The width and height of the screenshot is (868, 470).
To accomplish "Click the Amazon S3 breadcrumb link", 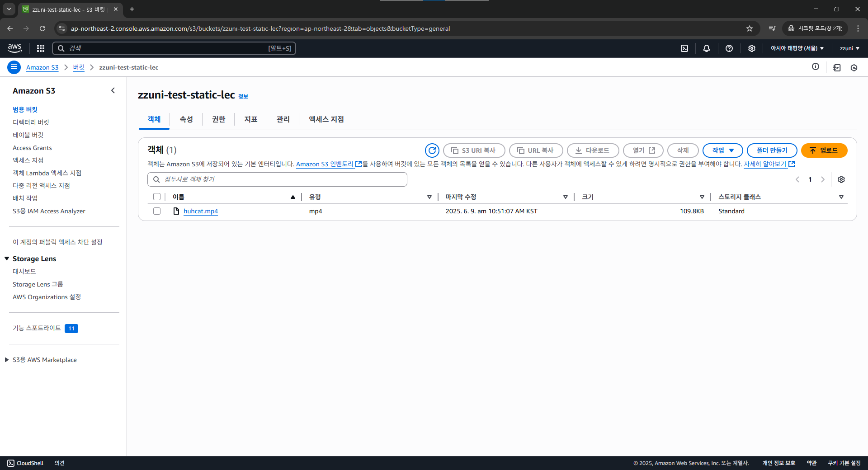I will click(42, 67).
